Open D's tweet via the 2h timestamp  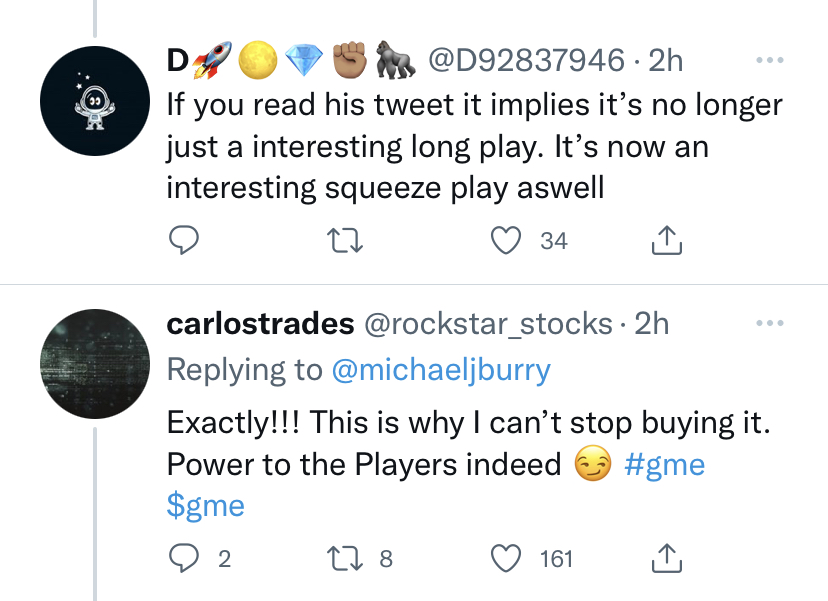[666, 61]
